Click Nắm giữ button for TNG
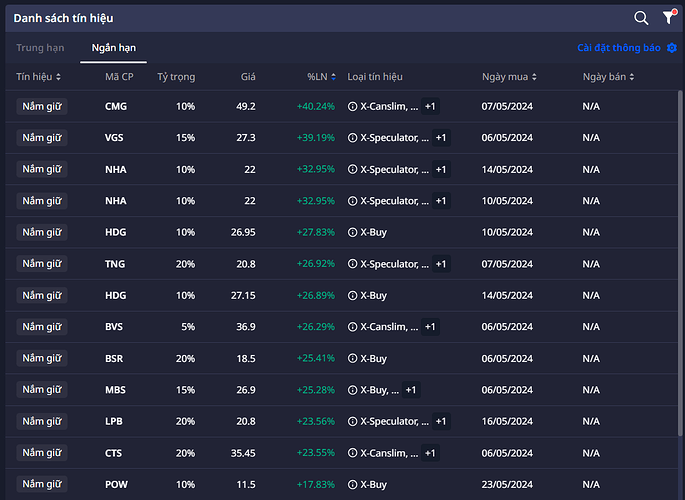The image size is (685, 500). [x=42, y=264]
